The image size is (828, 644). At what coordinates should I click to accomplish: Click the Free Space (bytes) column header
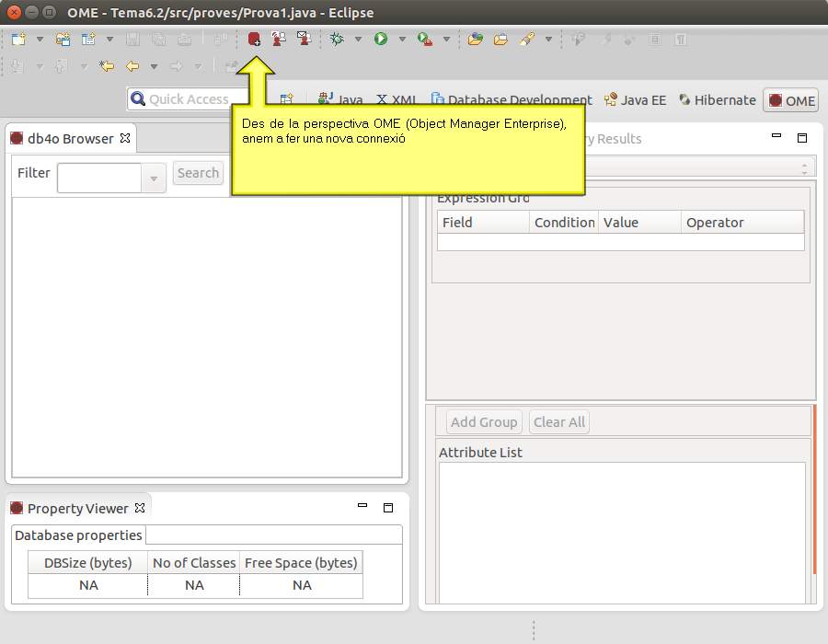301,563
